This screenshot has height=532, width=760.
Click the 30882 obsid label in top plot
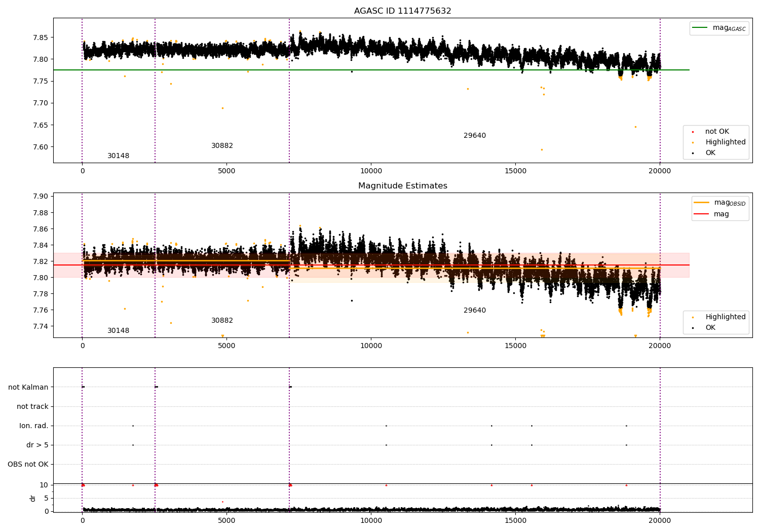[x=222, y=146]
